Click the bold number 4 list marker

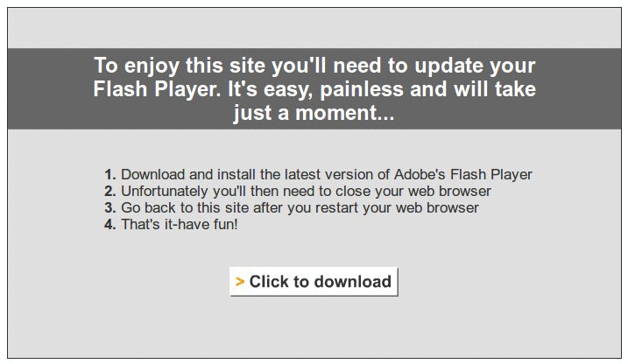click(110, 224)
